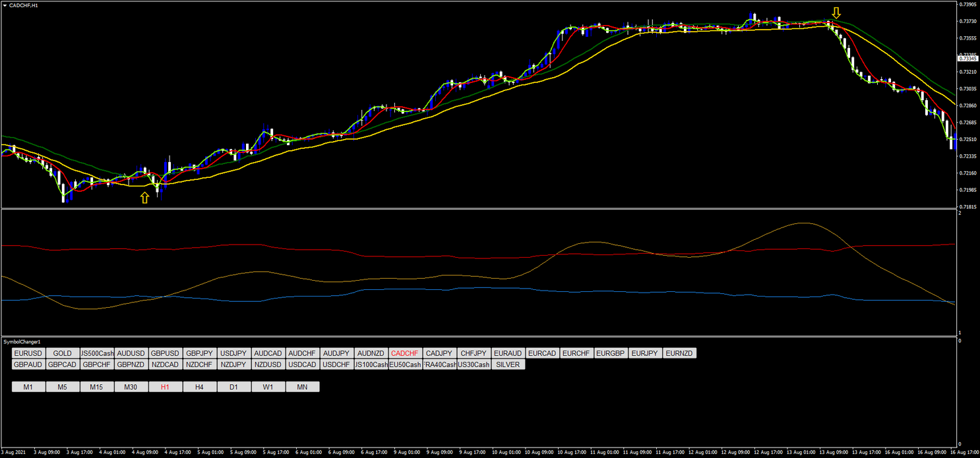Select the GOLD symbol

coord(61,353)
